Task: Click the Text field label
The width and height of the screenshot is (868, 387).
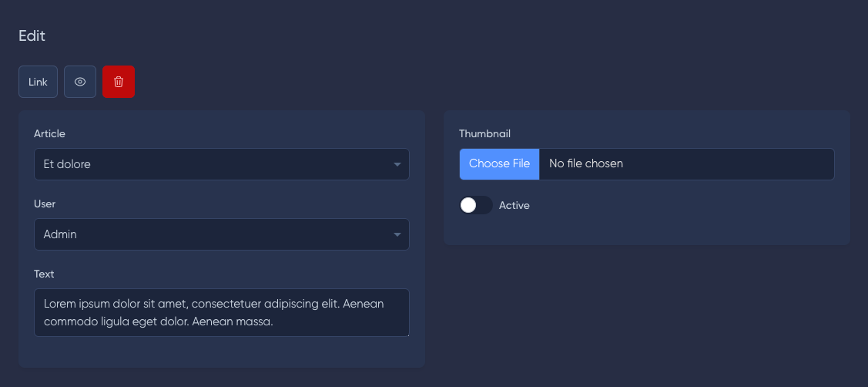Action: click(44, 274)
